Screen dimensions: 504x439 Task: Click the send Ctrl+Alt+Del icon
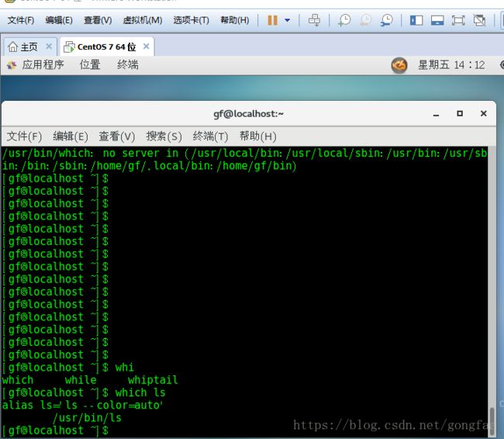coord(314,20)
